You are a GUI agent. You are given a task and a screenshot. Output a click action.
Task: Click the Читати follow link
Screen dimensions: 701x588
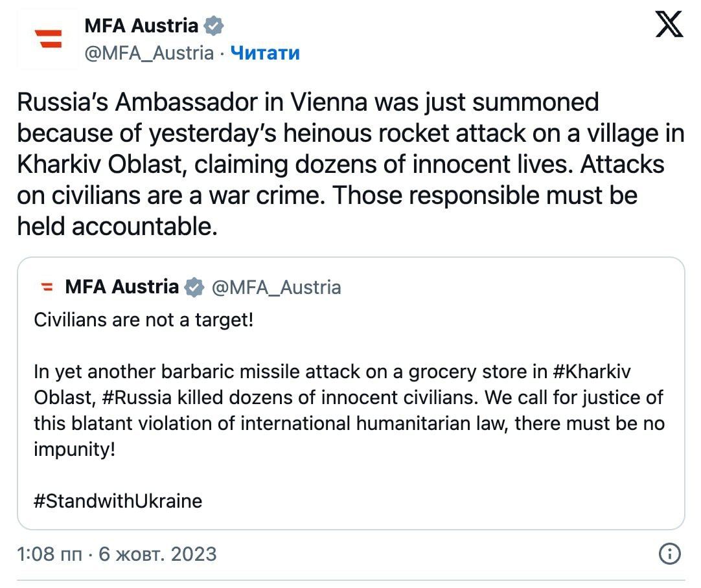[265, 52]
